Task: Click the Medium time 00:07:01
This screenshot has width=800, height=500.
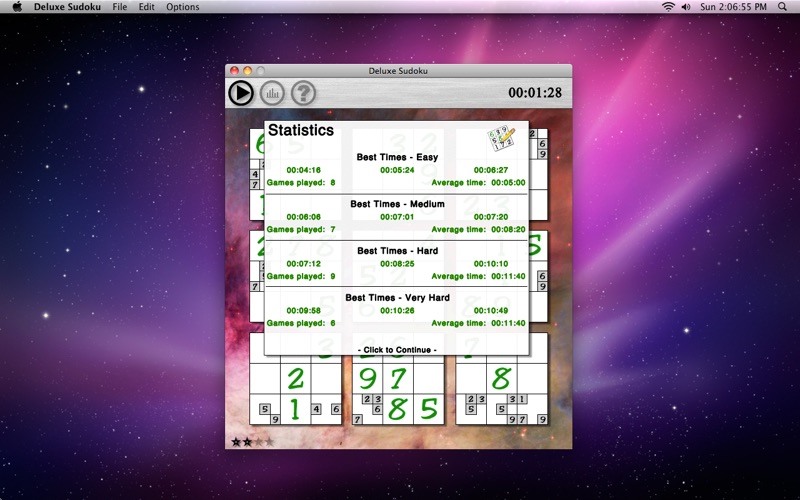Action: coord(397,217)
